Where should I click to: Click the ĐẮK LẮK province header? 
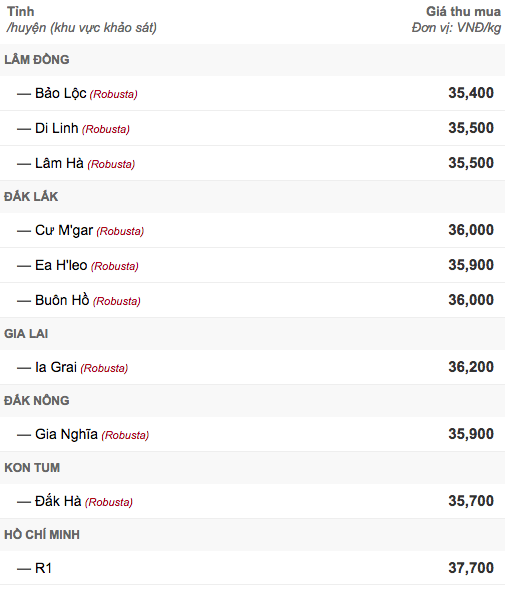[31, 196]
